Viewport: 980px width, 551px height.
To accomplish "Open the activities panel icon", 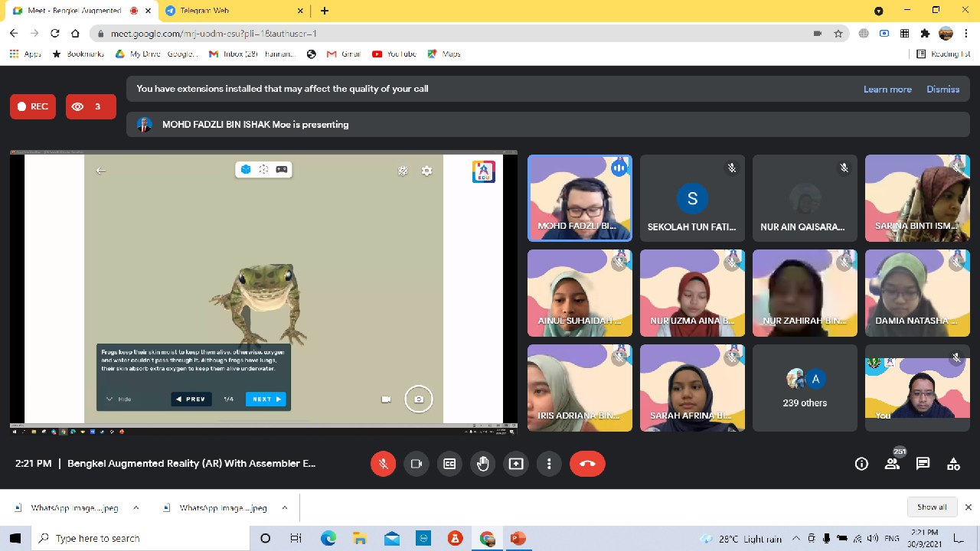I will click(953, 464).
